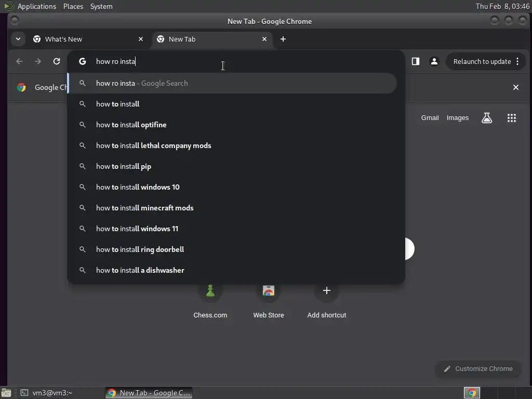This screenshot has width=532, height=399.
Task: Reload the current page
Action: pyautogui.click(x=57, y=61)
